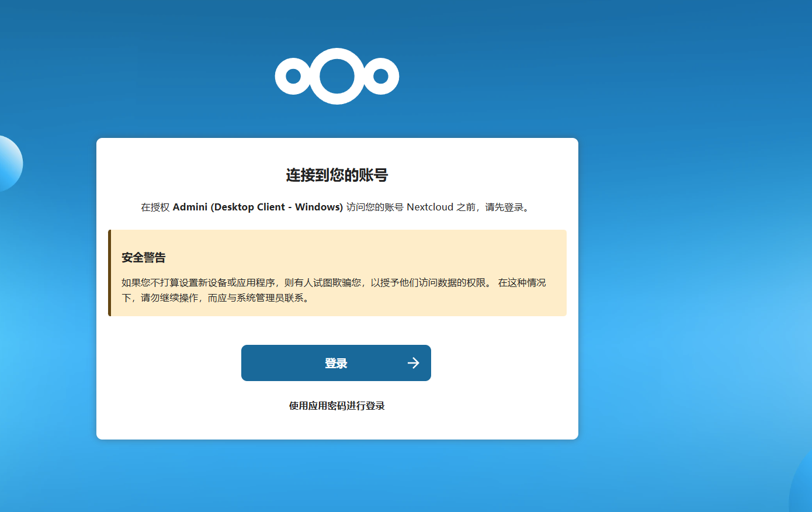Click the 安全警告 warning title

pos(144,258)
